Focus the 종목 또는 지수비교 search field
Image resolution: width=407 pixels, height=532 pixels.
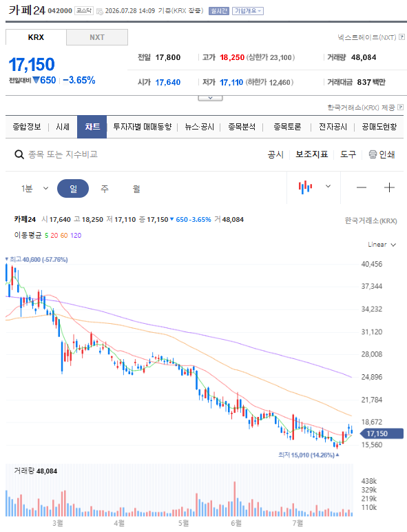63,155
